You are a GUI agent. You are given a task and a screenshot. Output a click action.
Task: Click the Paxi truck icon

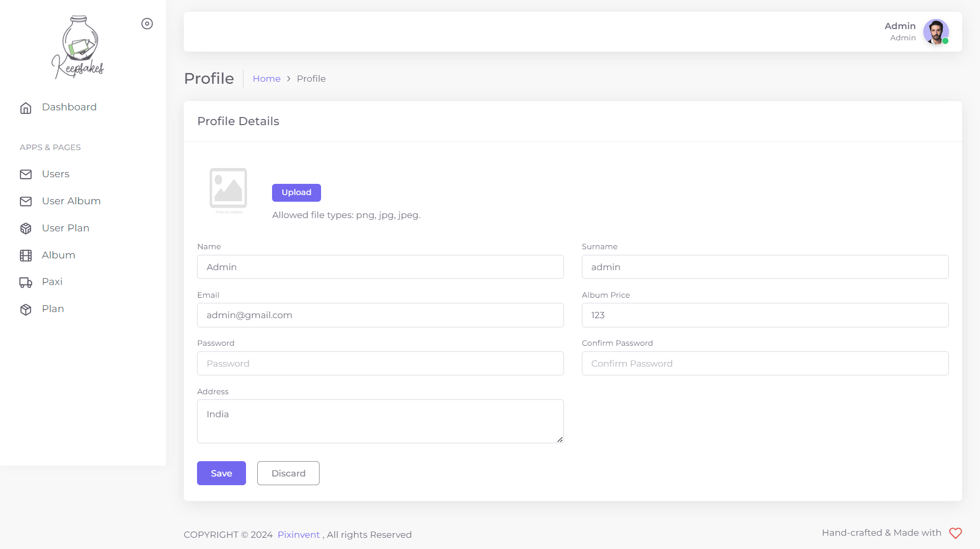click(26, 282)
